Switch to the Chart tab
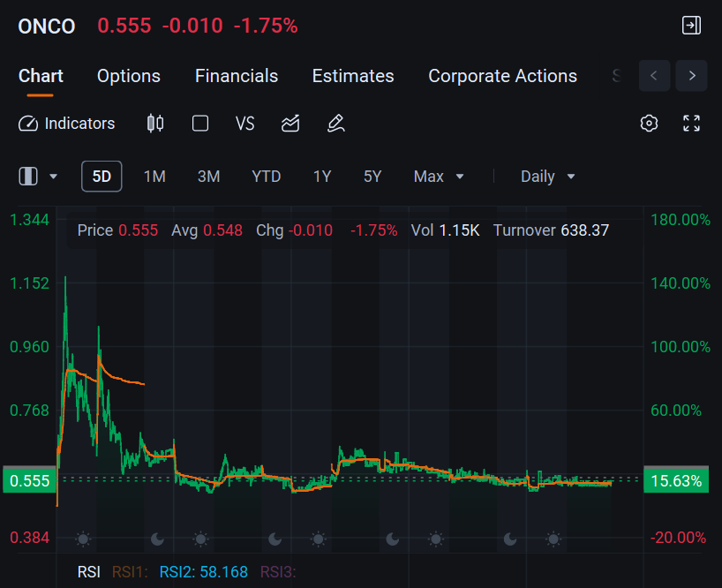 pyautogui.click(x=41, y=76)
